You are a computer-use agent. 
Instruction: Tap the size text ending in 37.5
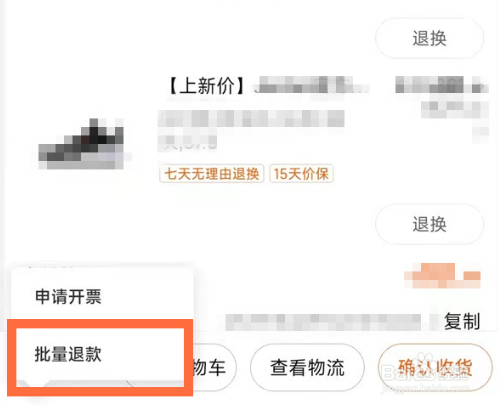tap(188, 142)
